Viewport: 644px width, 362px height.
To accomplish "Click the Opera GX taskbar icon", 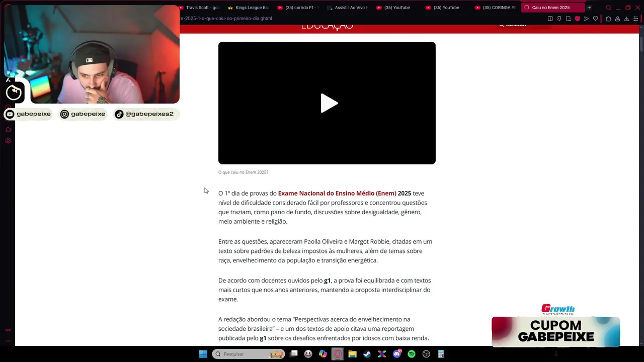I will (338, 354).
